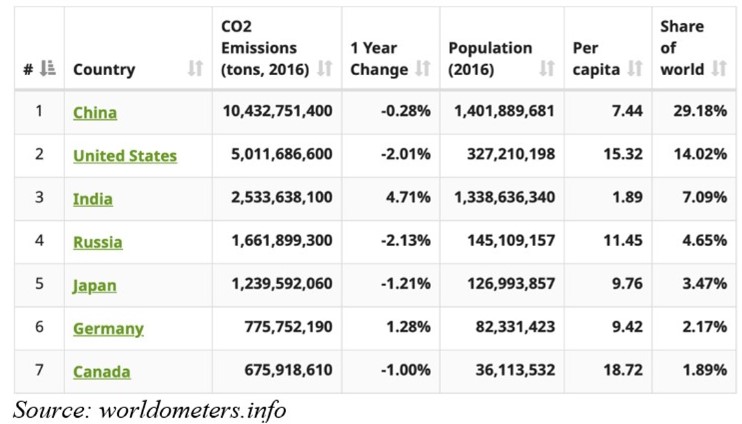Screen dimensions: 742x424
Task: Sort by CO2 Emissions column arrows
Action: 324,69
